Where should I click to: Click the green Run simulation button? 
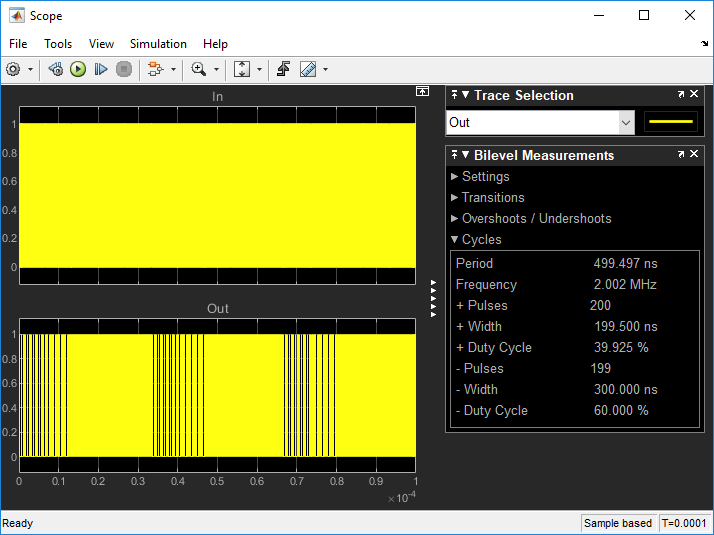pyautogui.click(x=78, y=69)
